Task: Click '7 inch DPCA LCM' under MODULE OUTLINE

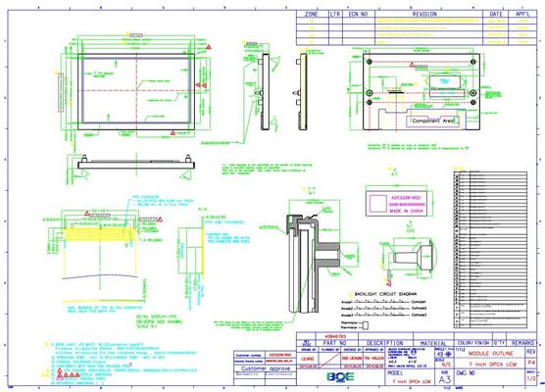Action: (493, 365)
